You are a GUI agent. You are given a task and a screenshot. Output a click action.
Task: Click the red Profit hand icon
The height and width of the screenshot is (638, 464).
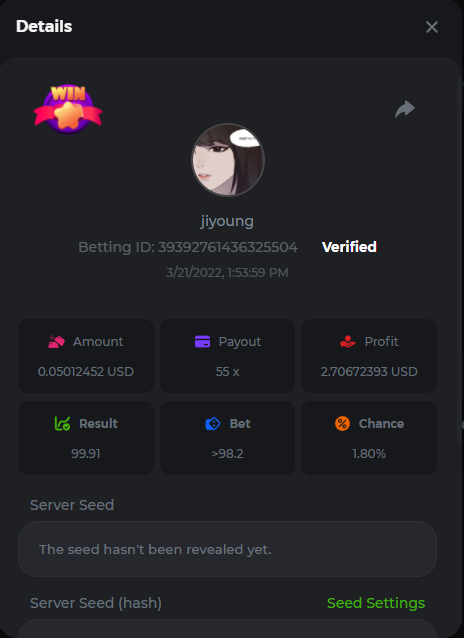tap(348, 342)
